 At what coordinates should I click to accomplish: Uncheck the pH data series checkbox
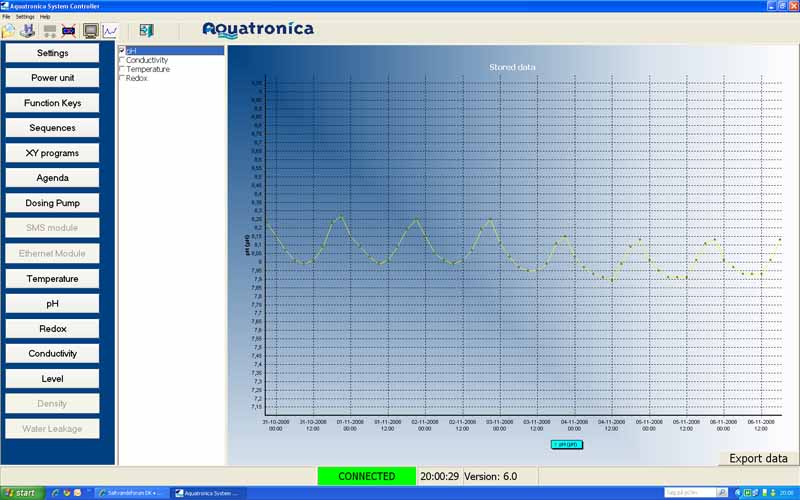click(122, 50)
